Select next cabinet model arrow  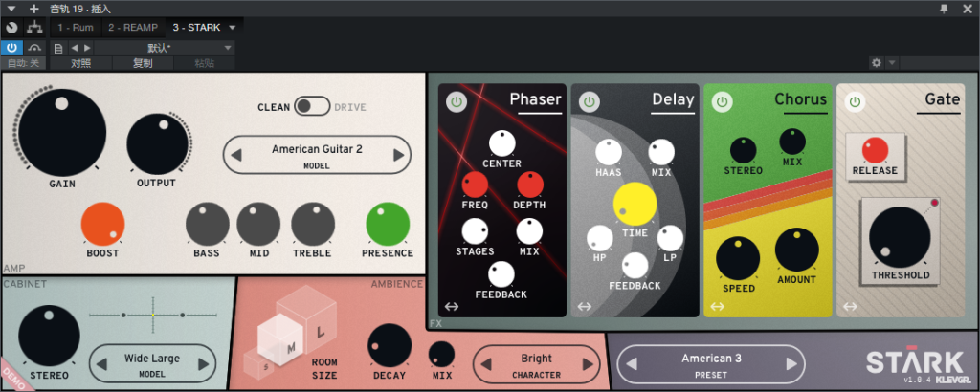[203, 364]
